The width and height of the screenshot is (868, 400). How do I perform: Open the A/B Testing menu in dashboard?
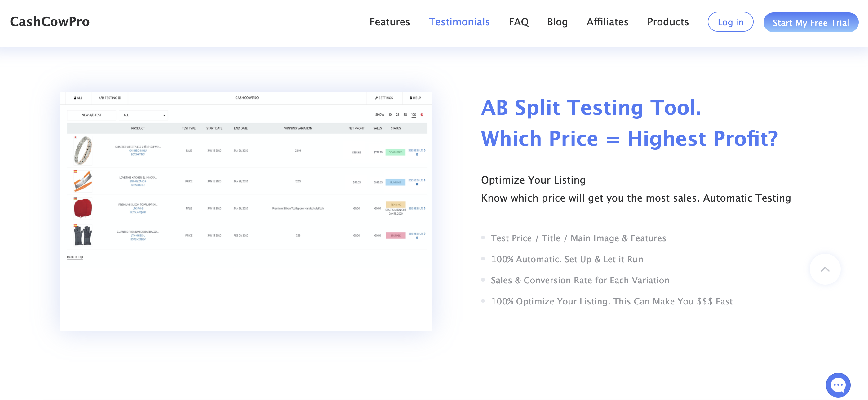pos(109,98)
